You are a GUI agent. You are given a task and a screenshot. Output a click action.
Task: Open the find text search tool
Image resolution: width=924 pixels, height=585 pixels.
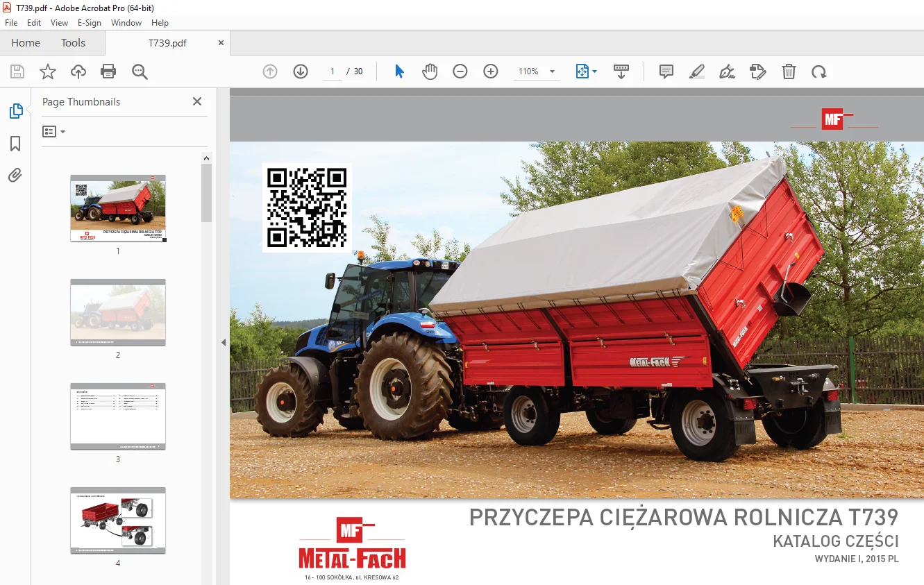140,71
